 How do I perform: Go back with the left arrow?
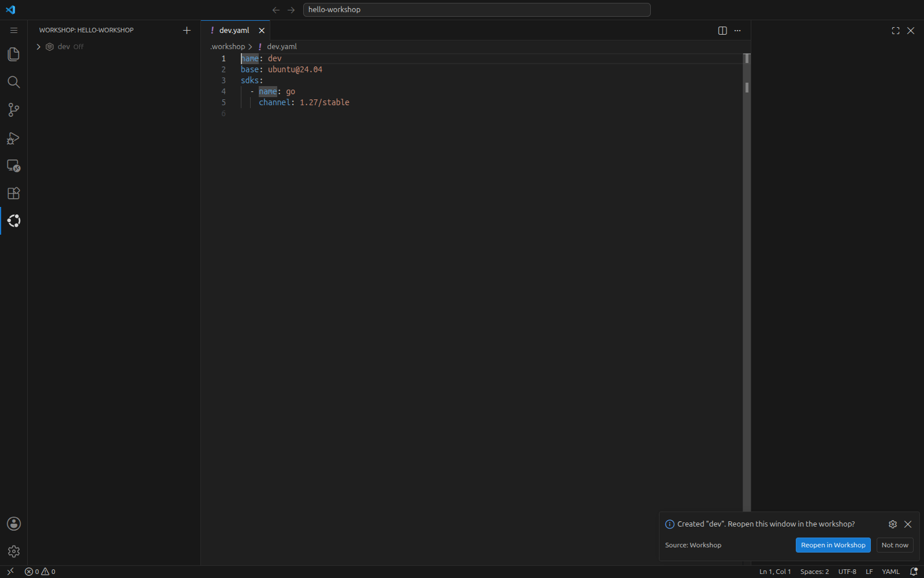pos(276,10)
